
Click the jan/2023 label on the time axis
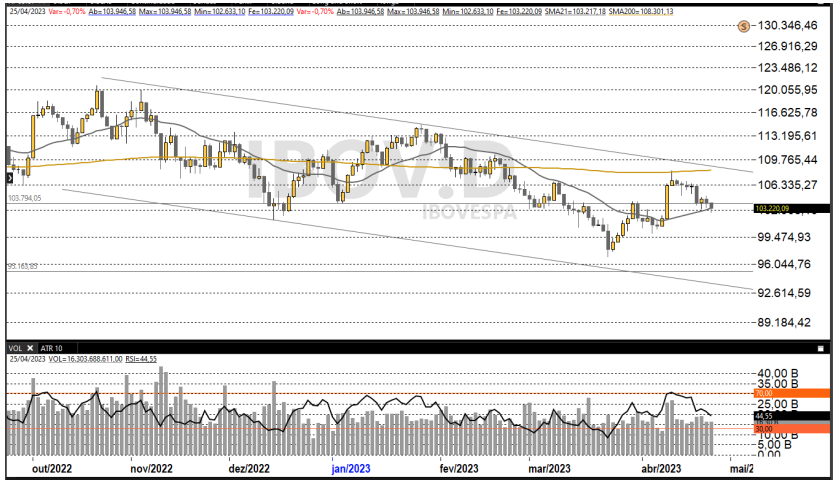coord(351,467)
